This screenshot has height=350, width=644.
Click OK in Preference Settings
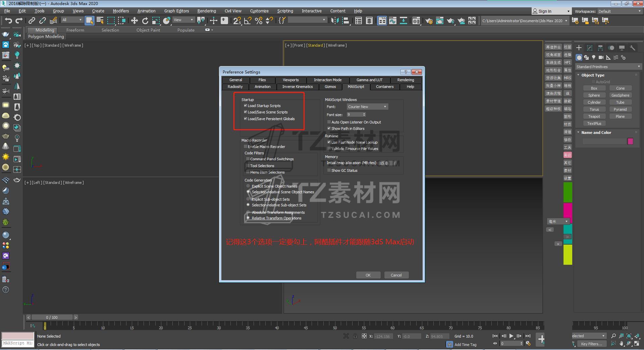point(368,275)
